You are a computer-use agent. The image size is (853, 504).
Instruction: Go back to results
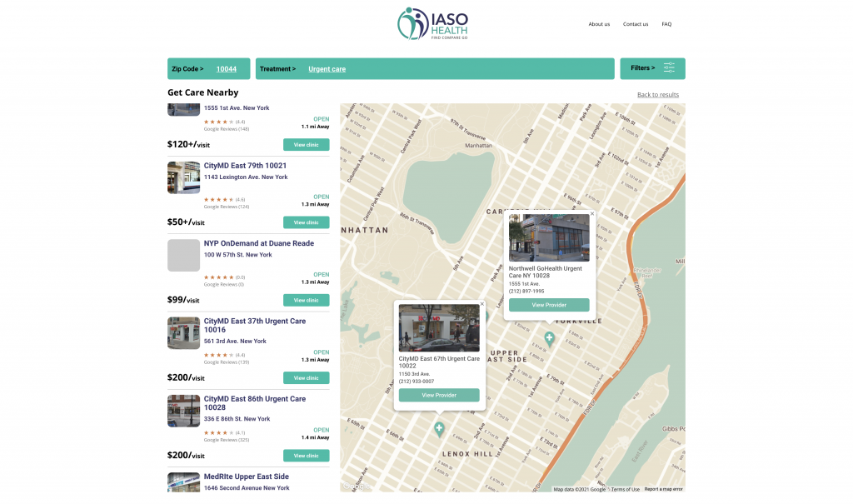click(658, 95)
